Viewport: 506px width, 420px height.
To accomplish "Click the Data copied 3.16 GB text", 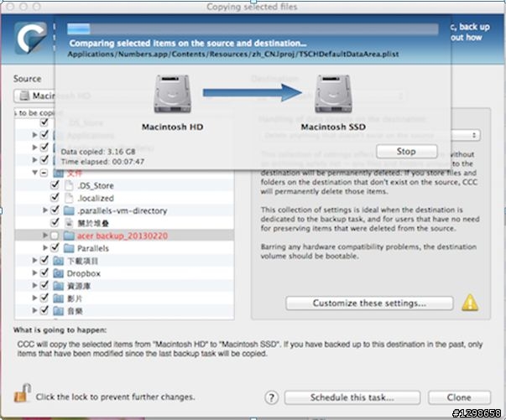I will (98, 152).
